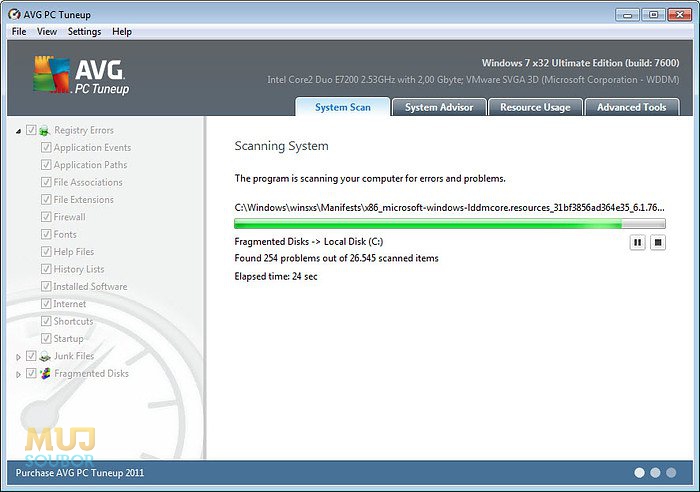Maximize the AVG PC Tuneup window
The height and width of the screenshot is (492, 700).
point(653,15)
